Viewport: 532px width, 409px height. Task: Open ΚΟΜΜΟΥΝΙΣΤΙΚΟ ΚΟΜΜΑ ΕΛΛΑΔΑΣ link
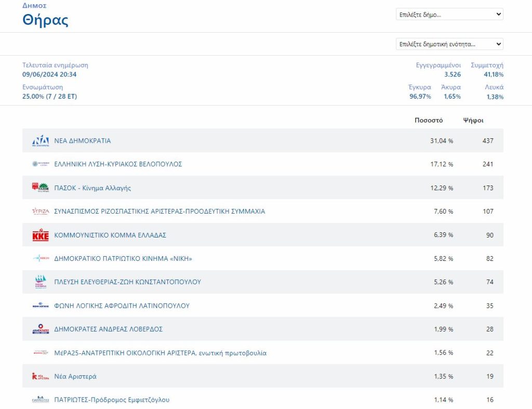(x=110, y=235)
